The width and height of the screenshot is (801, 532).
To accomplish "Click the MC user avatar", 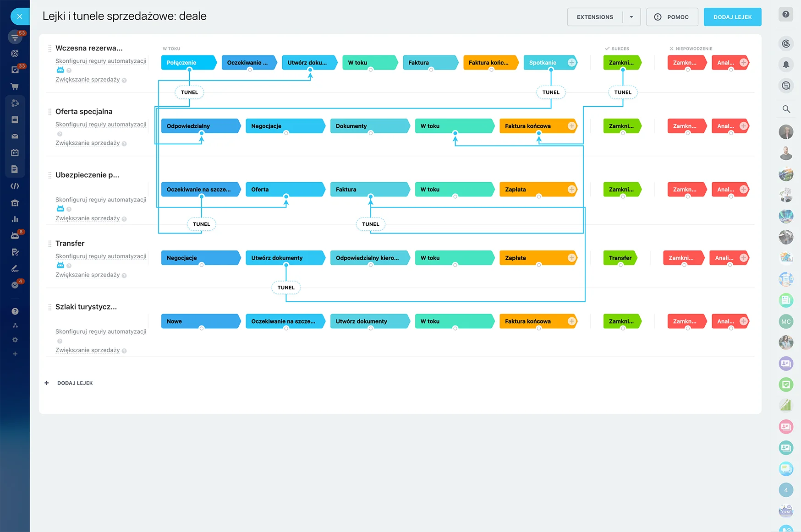I will click(x=786, y=321).
